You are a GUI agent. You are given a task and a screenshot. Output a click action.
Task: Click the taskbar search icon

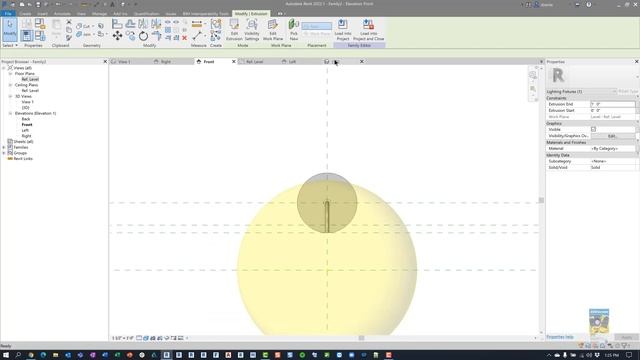click(18, 355)
